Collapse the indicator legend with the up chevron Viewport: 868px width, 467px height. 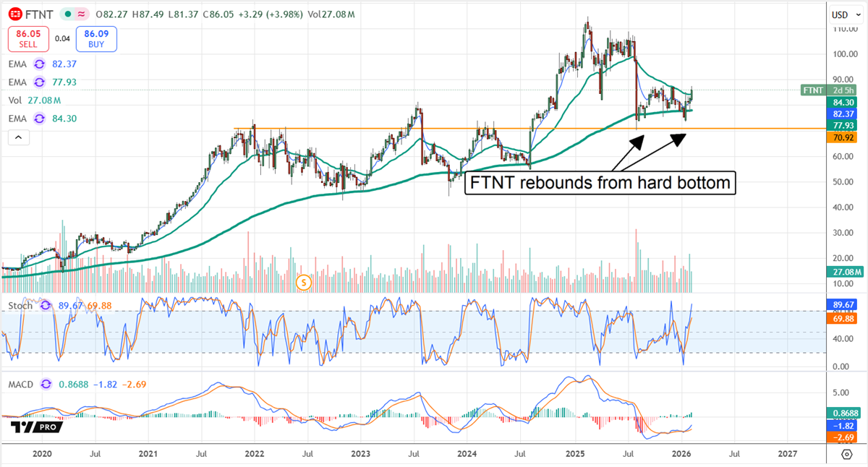point(18,137)
